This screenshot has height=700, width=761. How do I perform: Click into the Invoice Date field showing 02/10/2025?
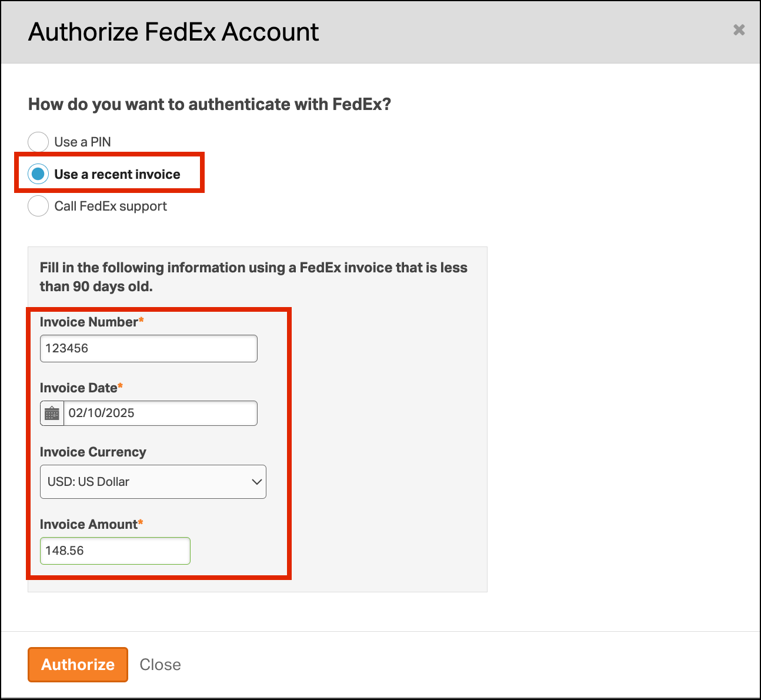coord(160,414)
